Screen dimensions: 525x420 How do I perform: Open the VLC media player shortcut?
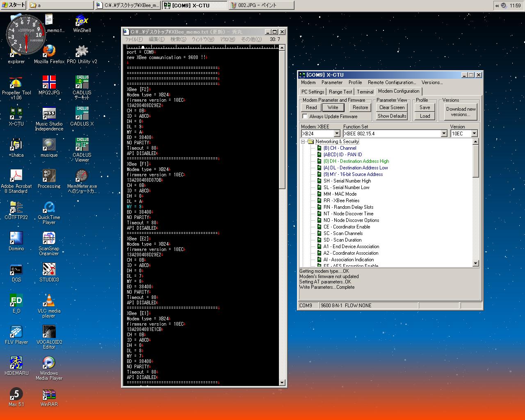coord(49,301)
